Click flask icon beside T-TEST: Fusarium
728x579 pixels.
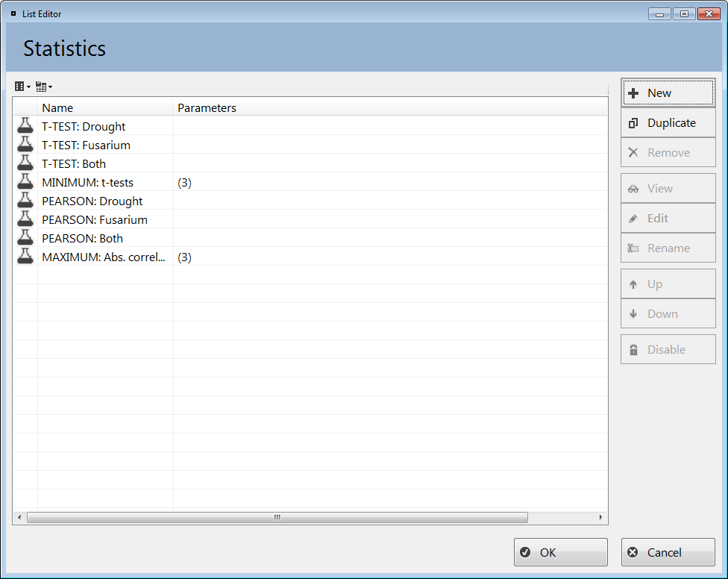pos(25,145)
